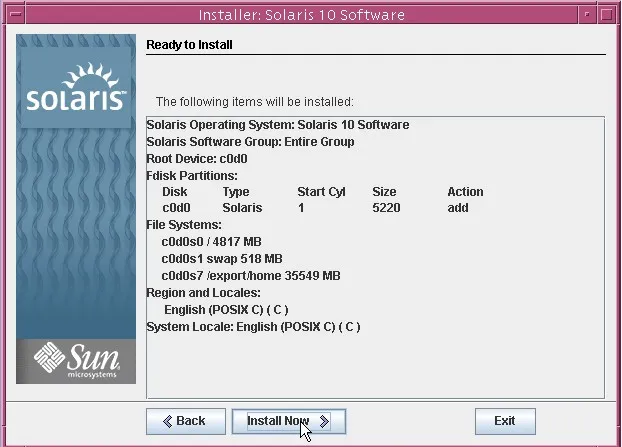
Task: Select "Fdisk Partitions:" line
Action: click(192, 176)
